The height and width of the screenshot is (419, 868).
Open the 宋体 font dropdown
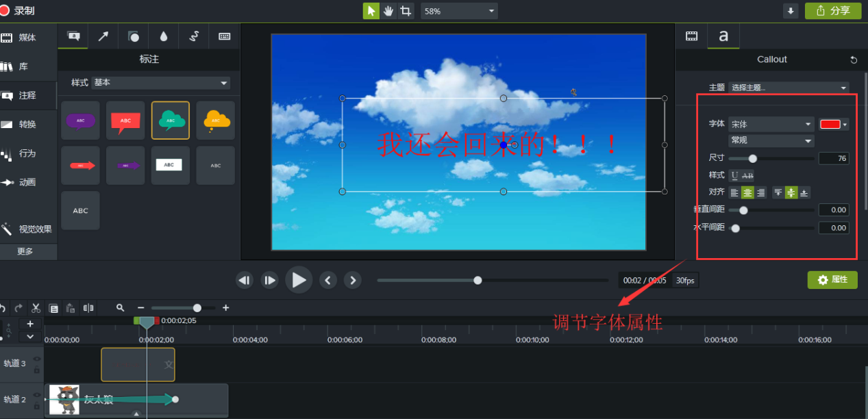[x=771, y=125]
